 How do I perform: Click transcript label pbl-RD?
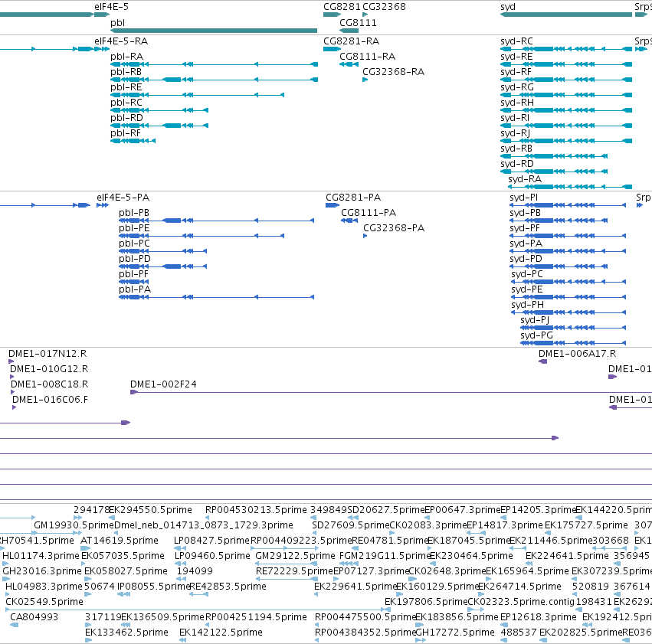tap(126, 118)
